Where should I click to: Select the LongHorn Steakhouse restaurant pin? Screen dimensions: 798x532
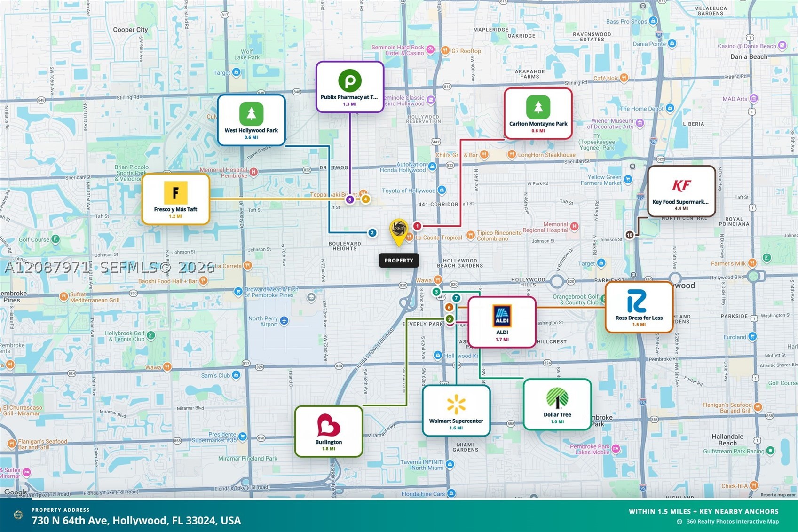(511, 154)
